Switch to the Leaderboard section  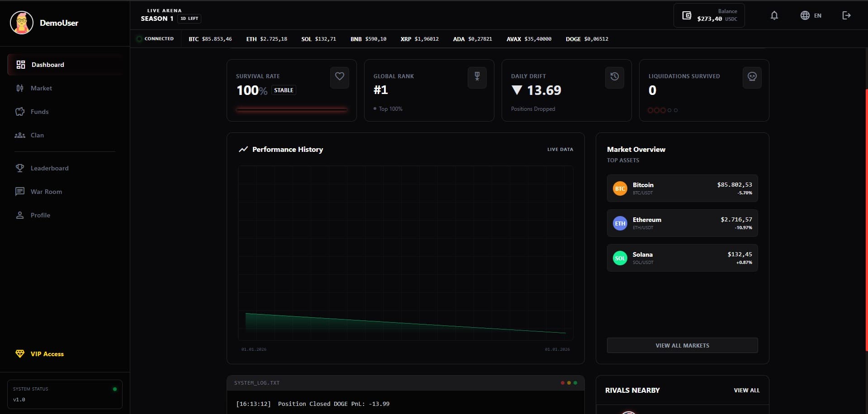pos(49,168)
